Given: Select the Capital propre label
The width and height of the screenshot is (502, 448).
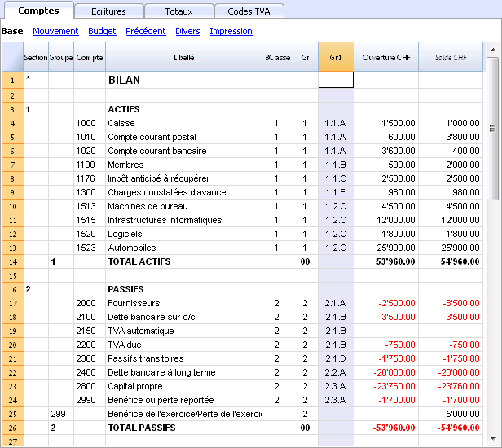Looking at the screenshot, I should click(134, 386).
